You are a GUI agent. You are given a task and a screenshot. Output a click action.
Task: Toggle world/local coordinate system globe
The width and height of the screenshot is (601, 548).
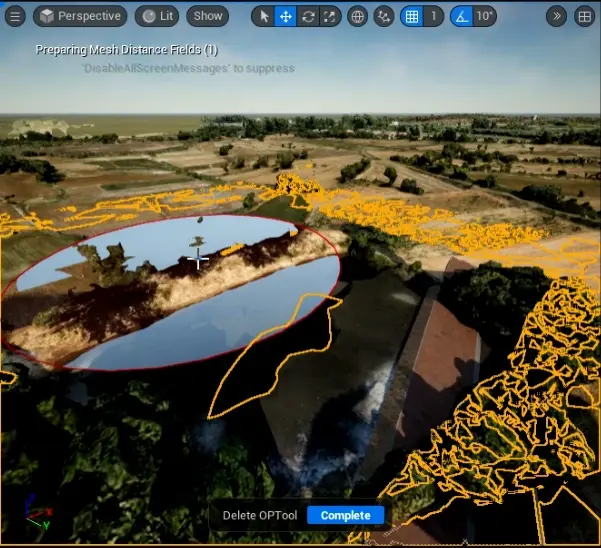click(358, 16)
